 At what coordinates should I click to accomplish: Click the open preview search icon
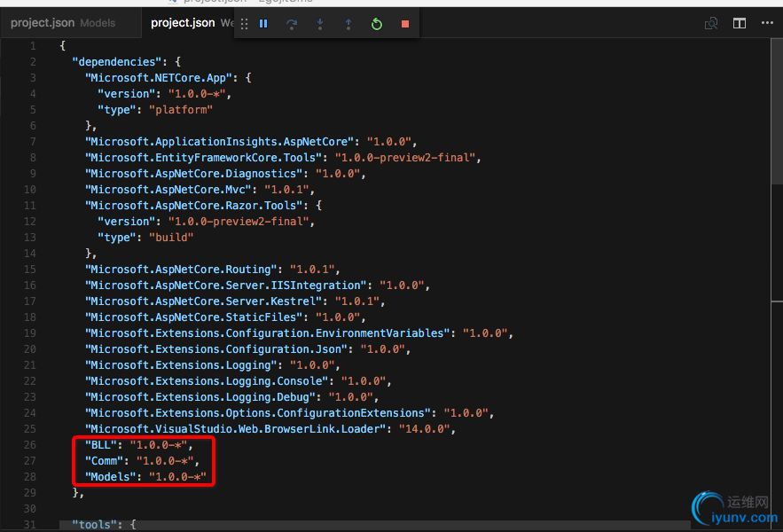pos(710,23)
